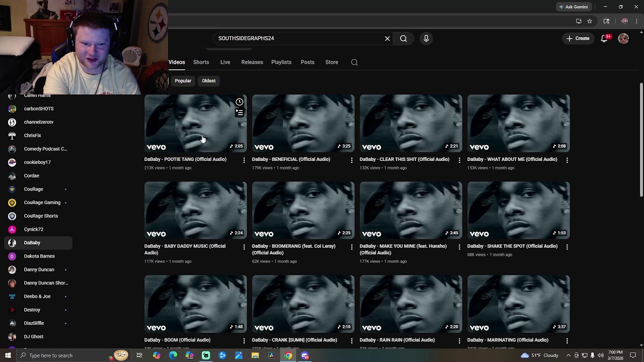Open Chrome three-dot menu
644x362 pixels.
(x=637, y=21)
